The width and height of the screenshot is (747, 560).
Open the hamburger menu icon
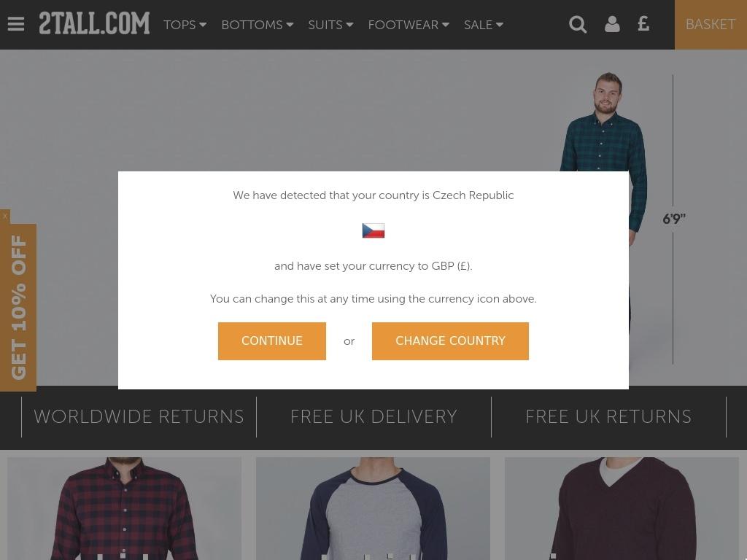pos(16,24)
